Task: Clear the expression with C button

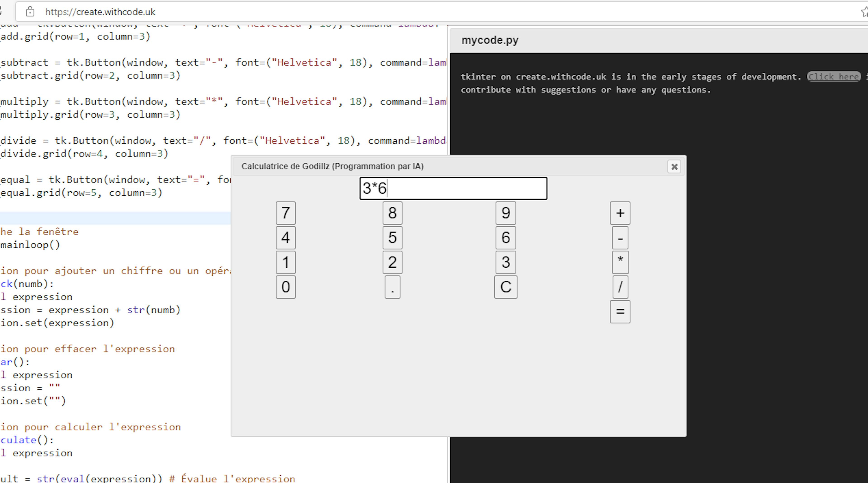Action: (505, 287)
